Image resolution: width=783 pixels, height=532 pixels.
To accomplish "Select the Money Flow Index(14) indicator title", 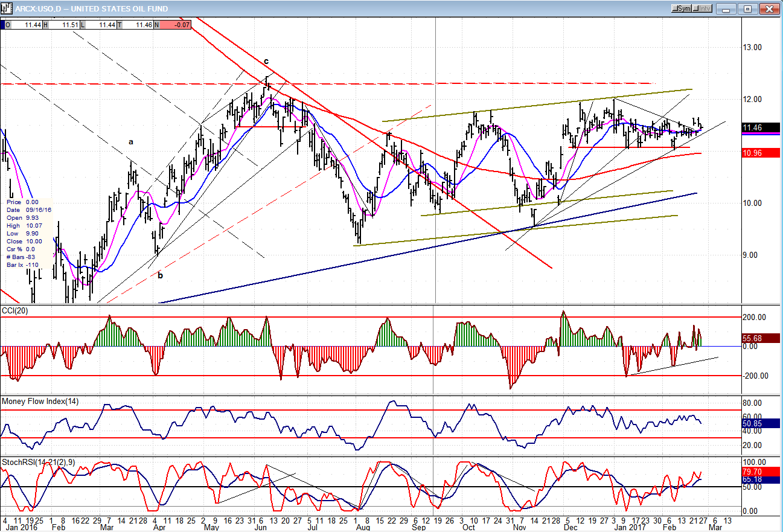I will [41, 402].
